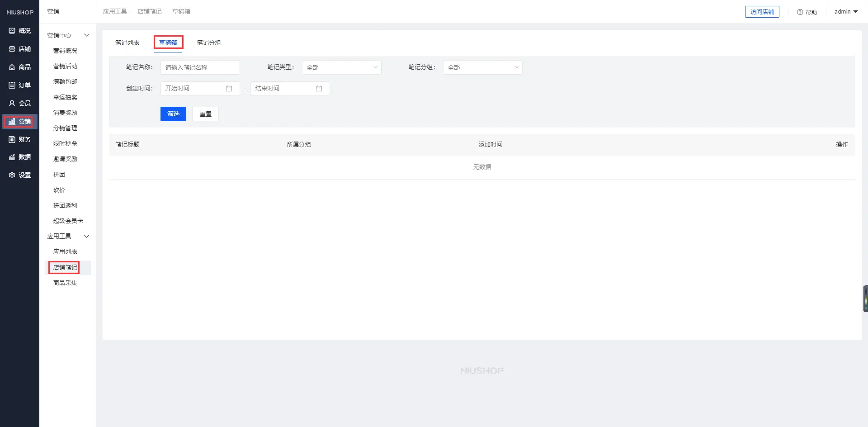
Task: Click the 财务 finance icon
Action: pos(12,139)
